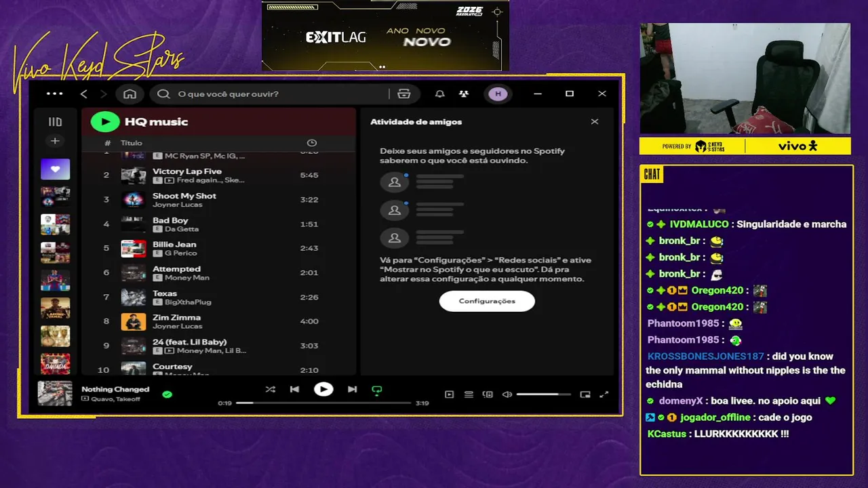Click chat username 'KROSSBONESJONES187'
The height and width of the screenshot is (488, 868).
[706, 357]
